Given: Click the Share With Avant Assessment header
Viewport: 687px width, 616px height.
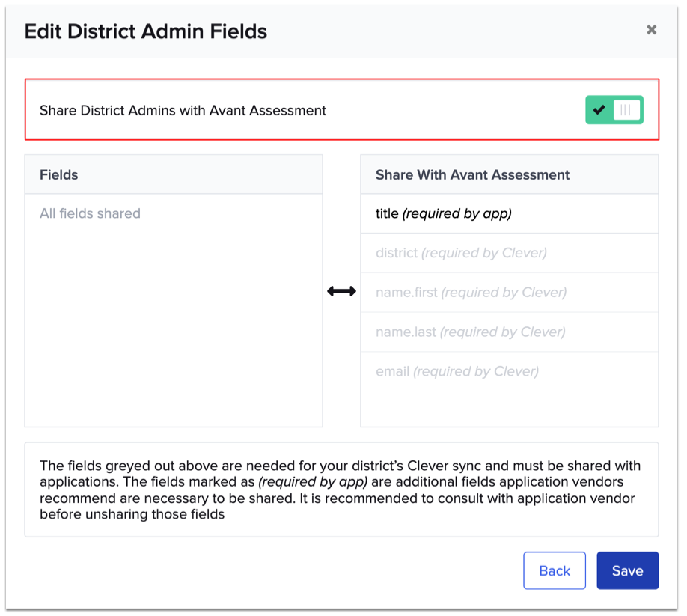Looking at the screenshot, I should pos(471,174).
